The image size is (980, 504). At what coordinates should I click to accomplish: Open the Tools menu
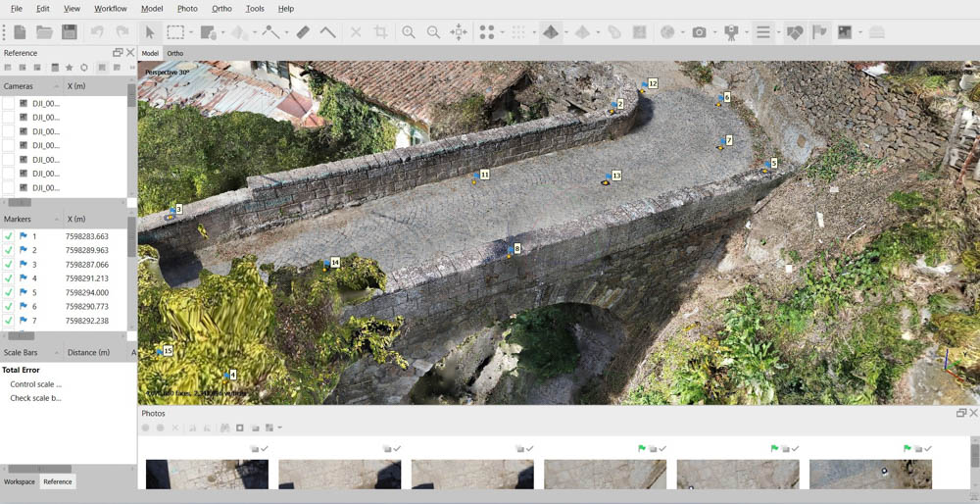255,9
